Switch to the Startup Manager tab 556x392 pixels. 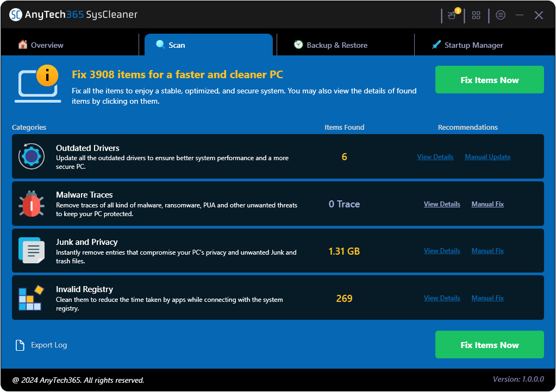tap(466, 45)
